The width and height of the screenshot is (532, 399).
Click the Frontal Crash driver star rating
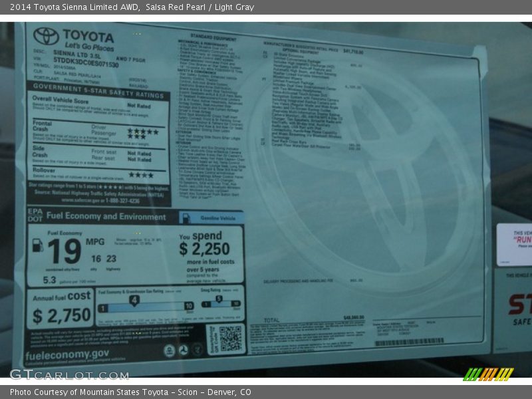coord(143,131)
